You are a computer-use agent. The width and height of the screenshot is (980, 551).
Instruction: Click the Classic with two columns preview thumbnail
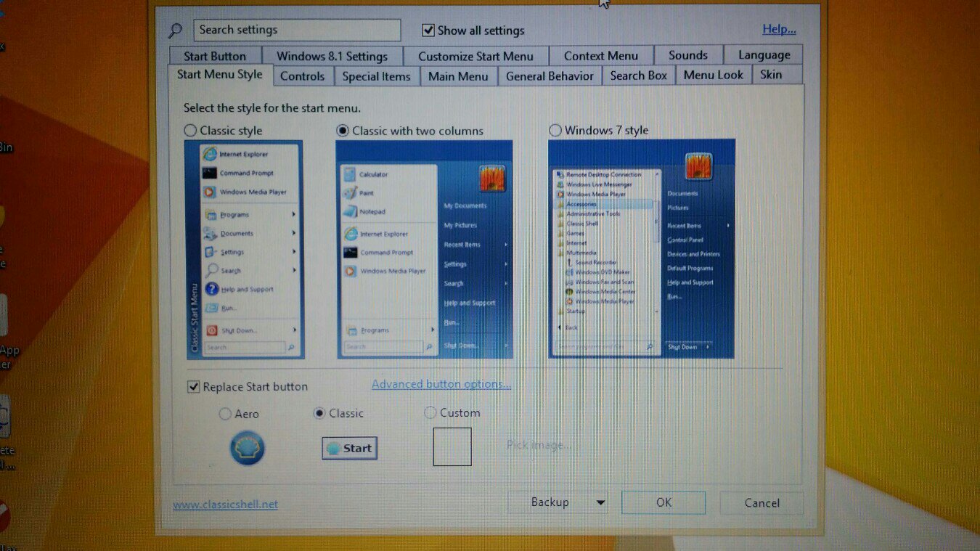click(x=425, y=249)
